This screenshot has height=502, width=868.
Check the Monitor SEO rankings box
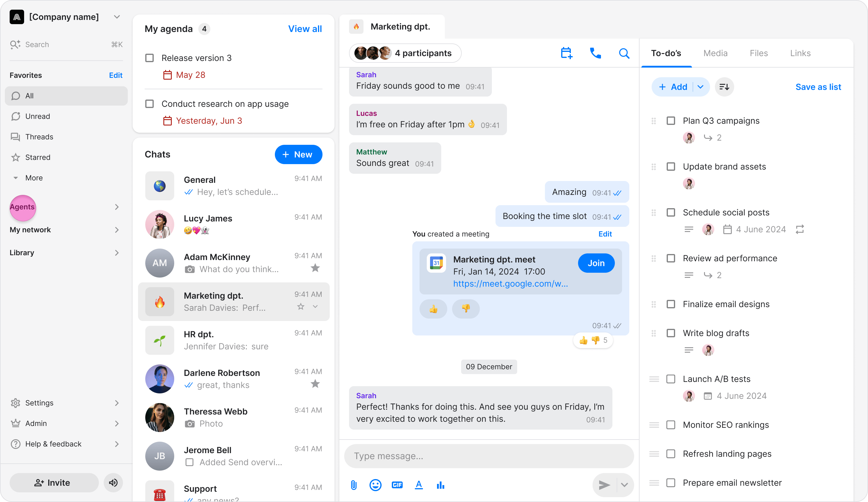(x=671, y=425)
